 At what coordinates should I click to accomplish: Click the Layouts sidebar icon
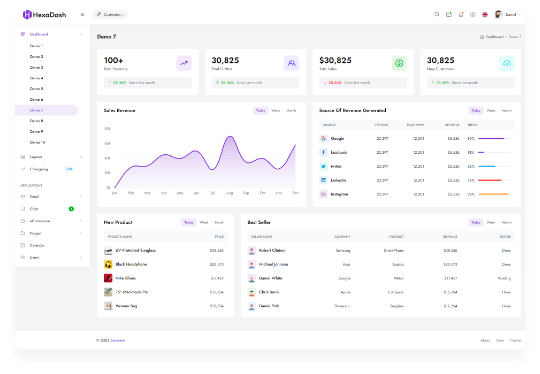[23, 157]
